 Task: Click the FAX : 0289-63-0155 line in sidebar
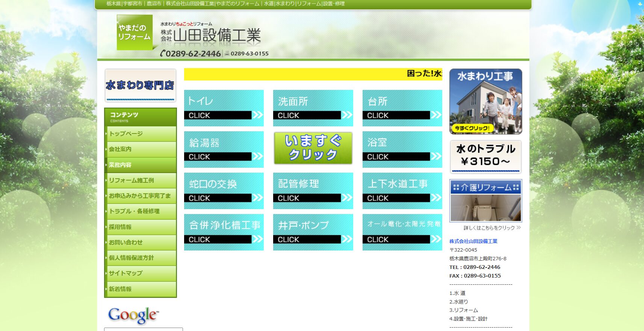[x=475, y=276]
